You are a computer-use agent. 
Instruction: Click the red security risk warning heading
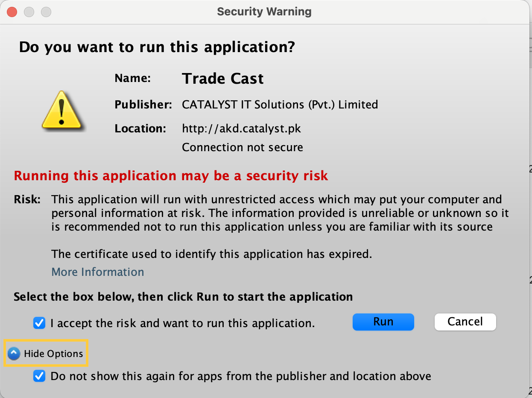pyautogui.click(x=171, y=176)
